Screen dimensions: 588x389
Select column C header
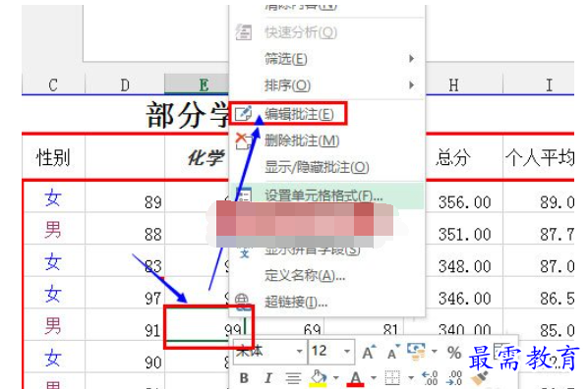[53, 85]
